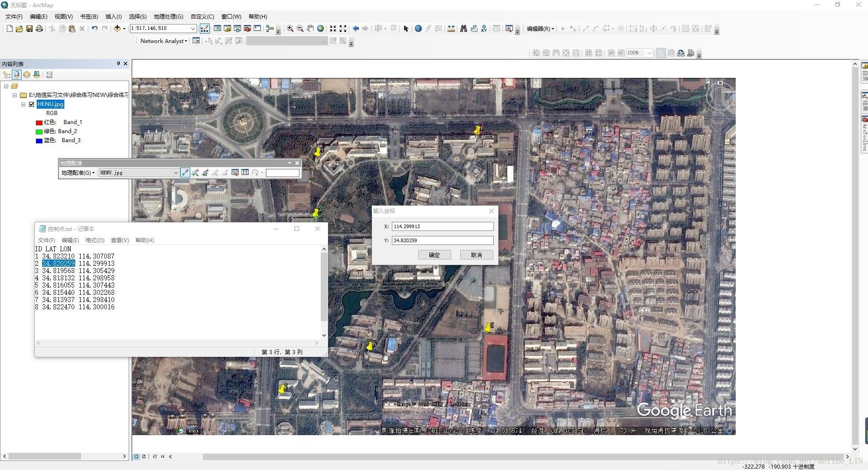Open the 视图(V) menu in ArcMap
The width and height of the screenshot is (868, 470).
(x=63, y=16)
